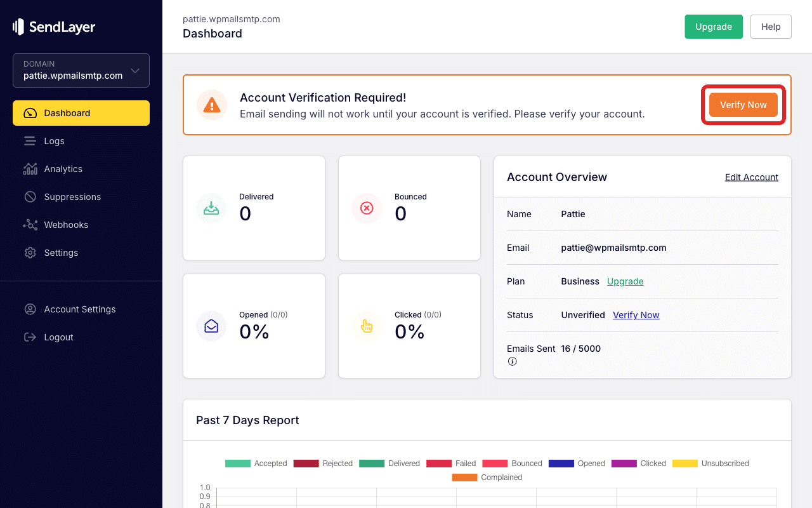This screenshot has height=508, width=812.
Task: Toggle Rejected legend swatch
Action: (x=306, y=464)
